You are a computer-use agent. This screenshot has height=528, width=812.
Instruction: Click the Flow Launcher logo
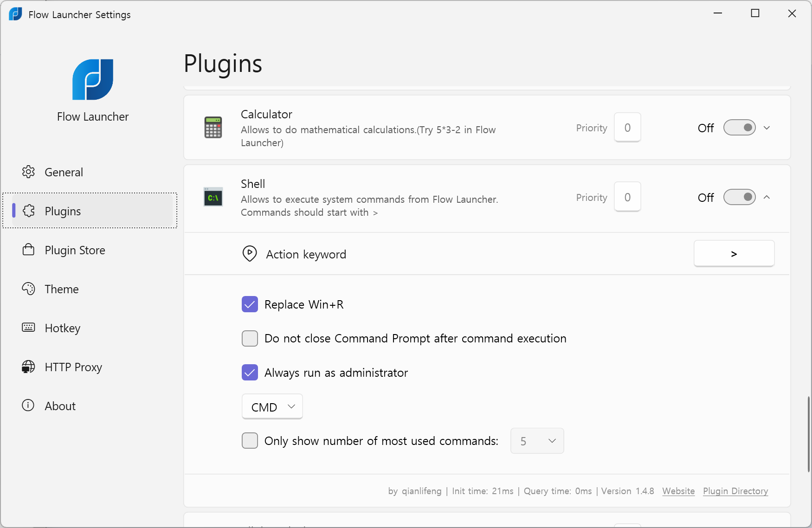[x=92, y=79]
